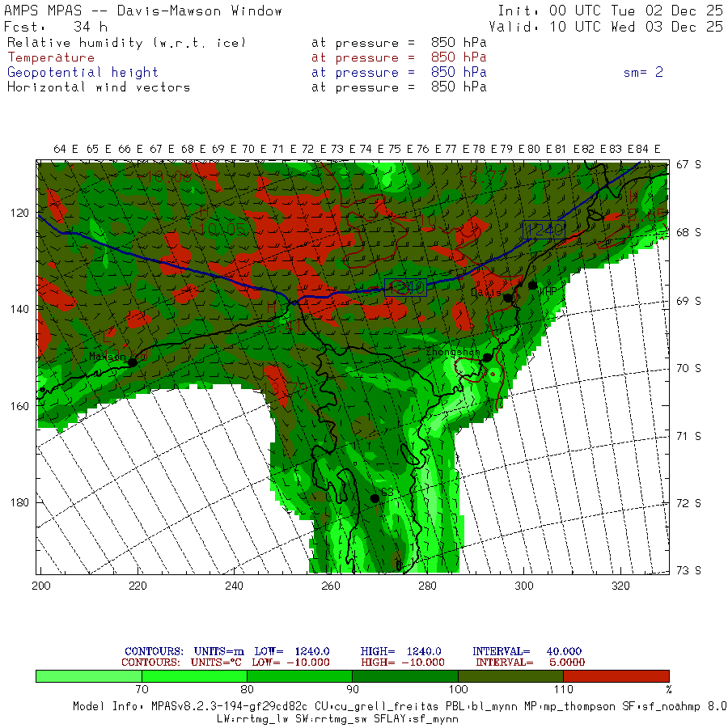The image size is (728, 728).
Task: Select the red above-110 percent swatch
Action: coord(616,676)
